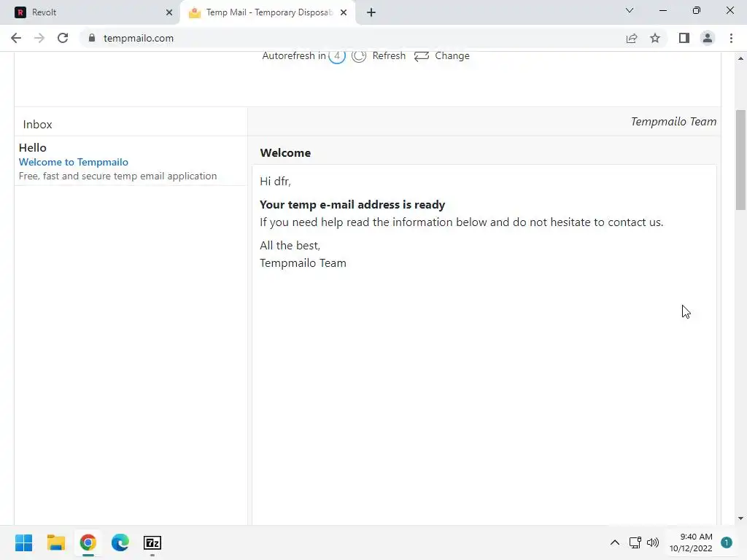
Task: Bookmark this tab with star
Action: tap(655, 38)
